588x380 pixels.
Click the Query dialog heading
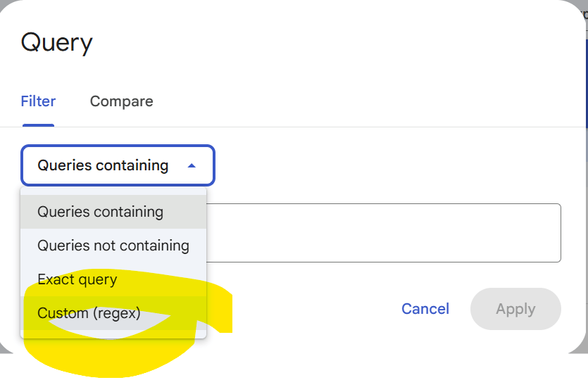[56, 43]
